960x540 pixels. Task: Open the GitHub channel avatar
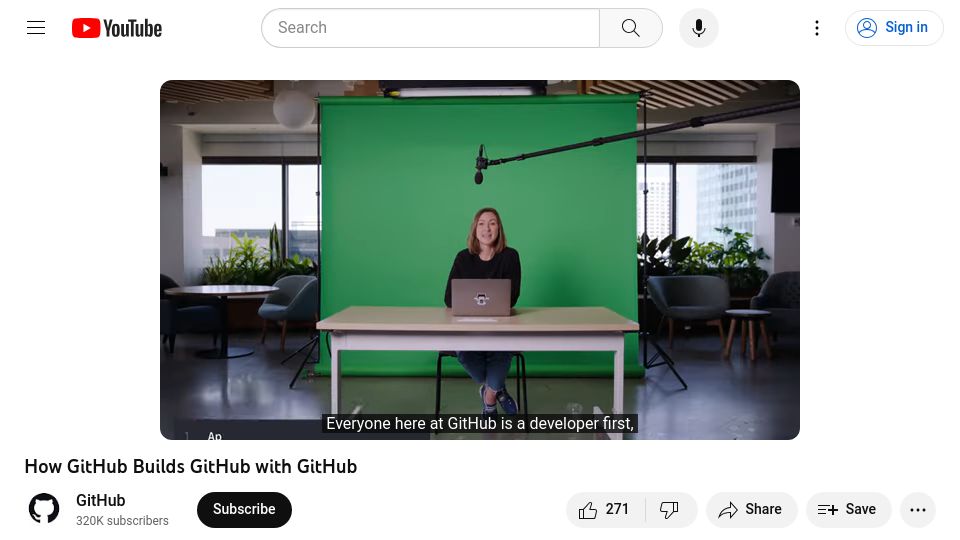coord(44,509)
